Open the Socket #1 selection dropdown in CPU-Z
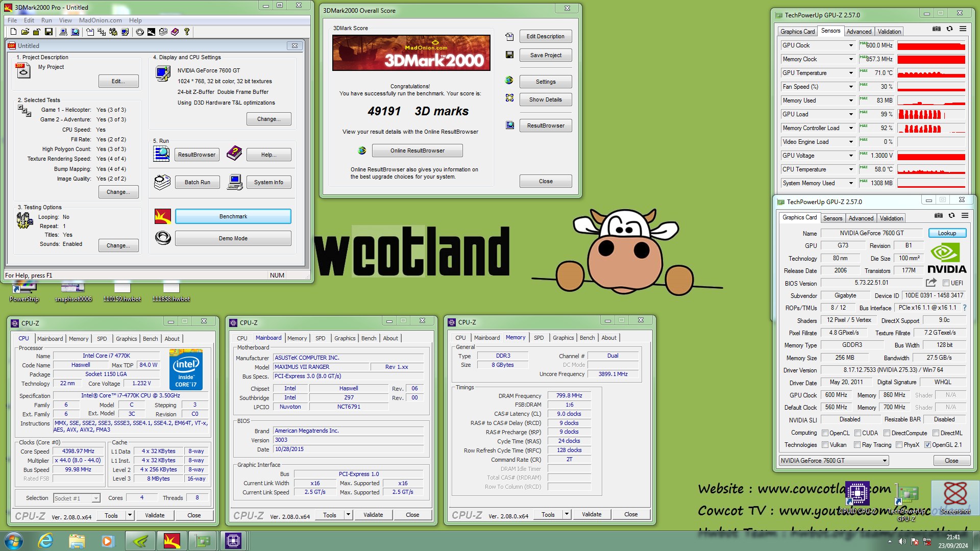980x551 pixels. click(77, 498)
